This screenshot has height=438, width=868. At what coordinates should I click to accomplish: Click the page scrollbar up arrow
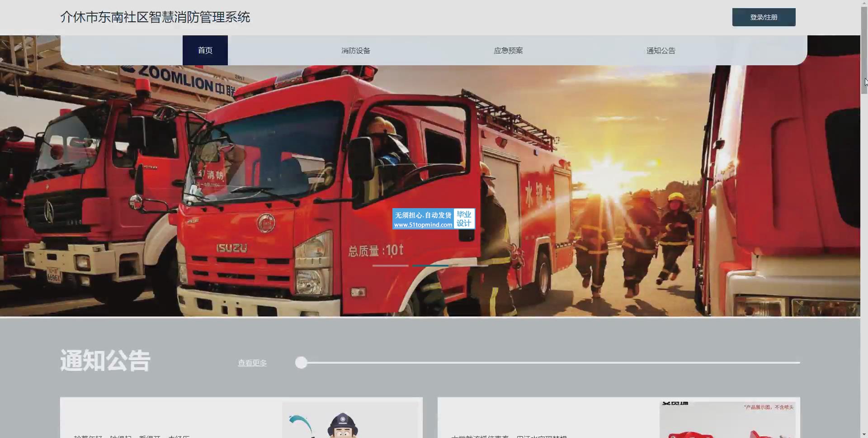pyautogui.click(x=864, y=3)
